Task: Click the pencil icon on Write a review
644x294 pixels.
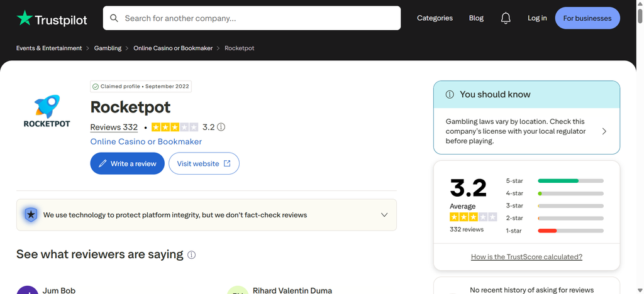Action: [x=103, y=163]
